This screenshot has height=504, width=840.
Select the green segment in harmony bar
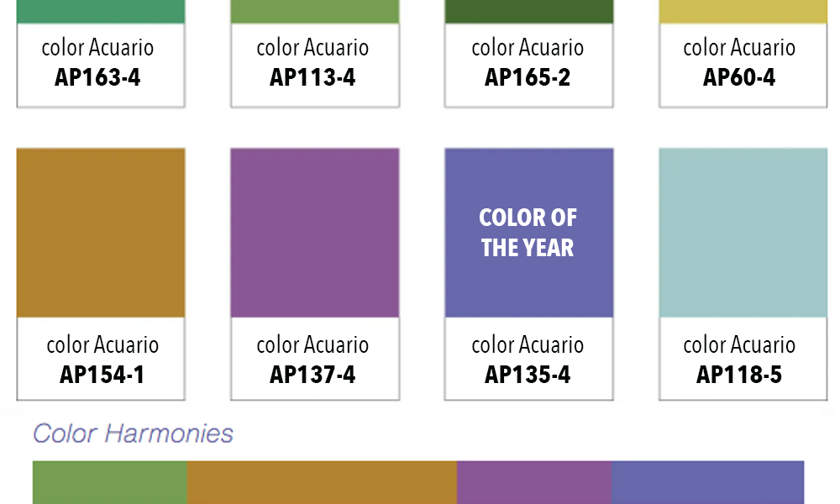[x=109, y=483]
